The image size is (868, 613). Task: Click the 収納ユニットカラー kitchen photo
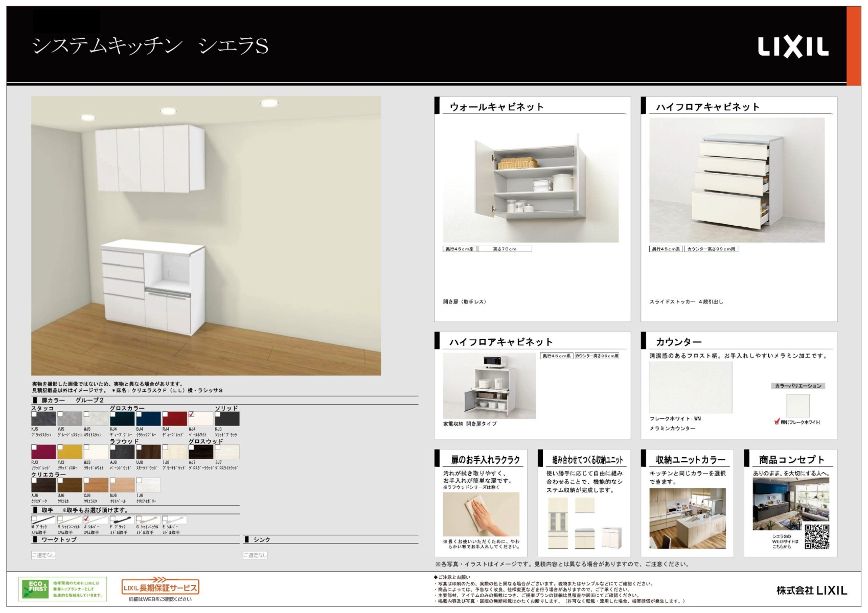point(688,518)
